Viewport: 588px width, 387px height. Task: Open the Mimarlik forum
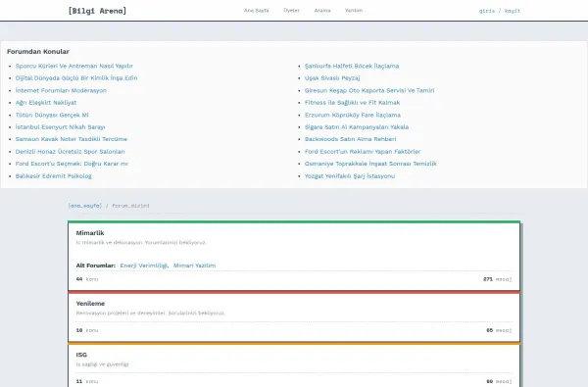point(90,233)
